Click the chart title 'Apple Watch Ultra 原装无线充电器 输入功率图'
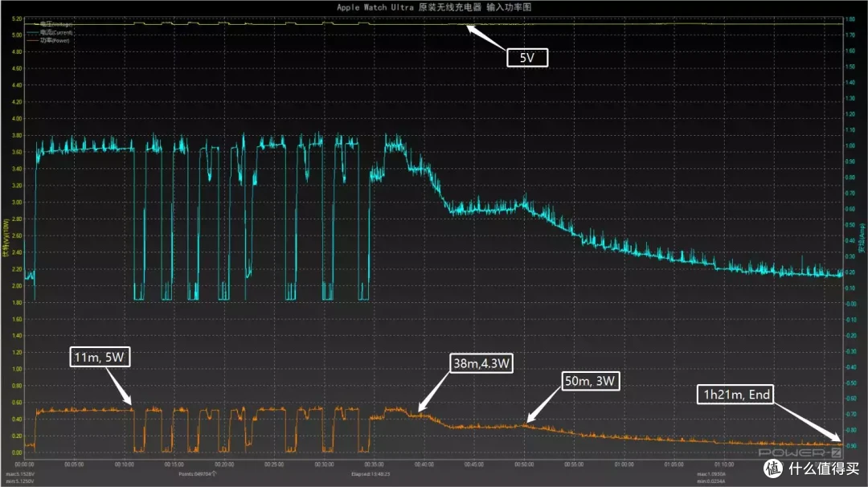 click(434, 7)
